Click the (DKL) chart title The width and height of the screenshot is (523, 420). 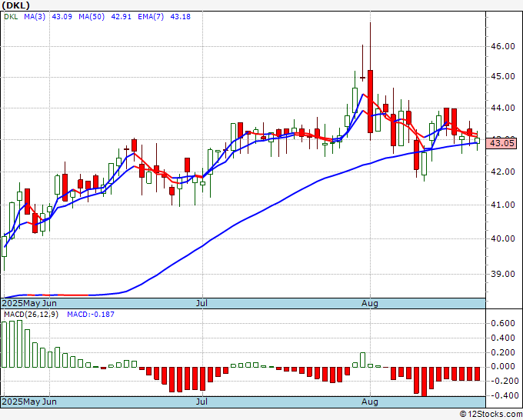pyautogui.click(x=15, y=5)
